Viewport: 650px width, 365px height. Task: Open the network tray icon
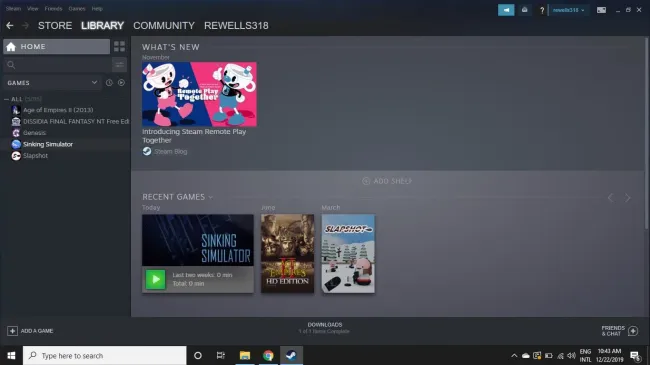[x=560, y=355]
